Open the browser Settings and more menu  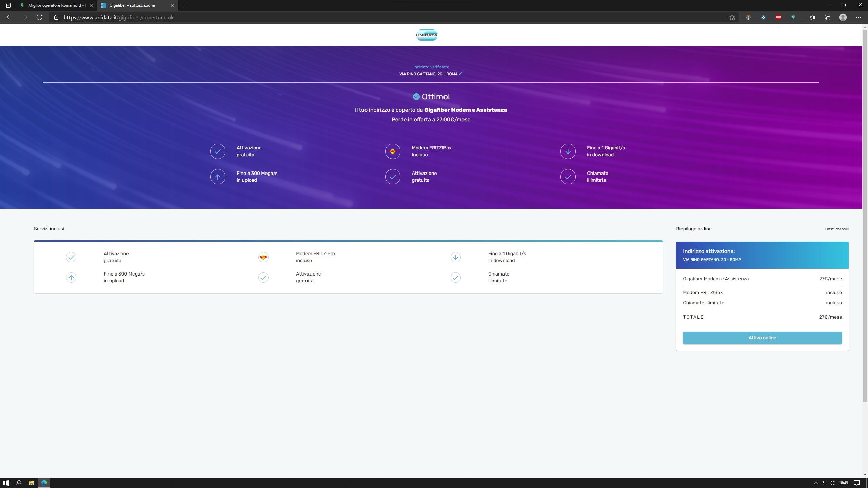pos(858,17)
